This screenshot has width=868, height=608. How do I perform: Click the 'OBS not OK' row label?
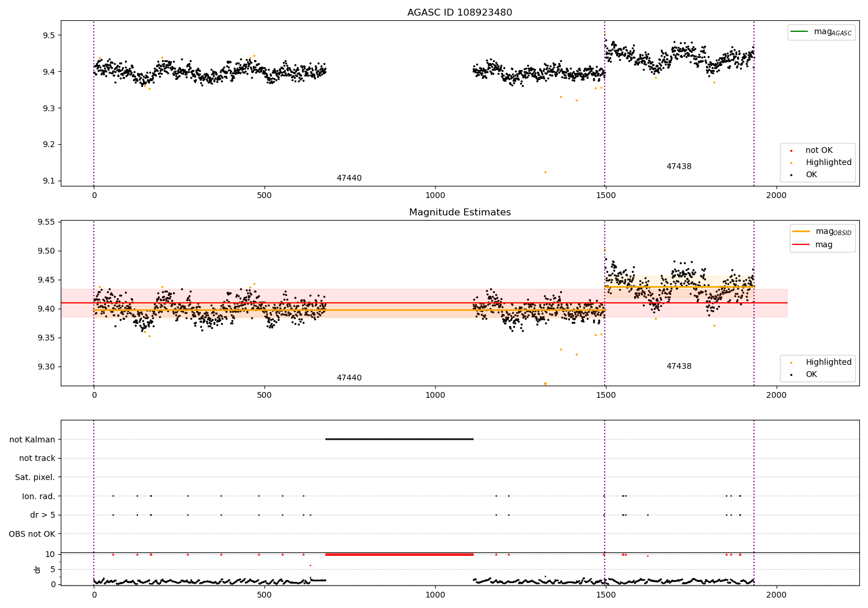pos(32,534)
